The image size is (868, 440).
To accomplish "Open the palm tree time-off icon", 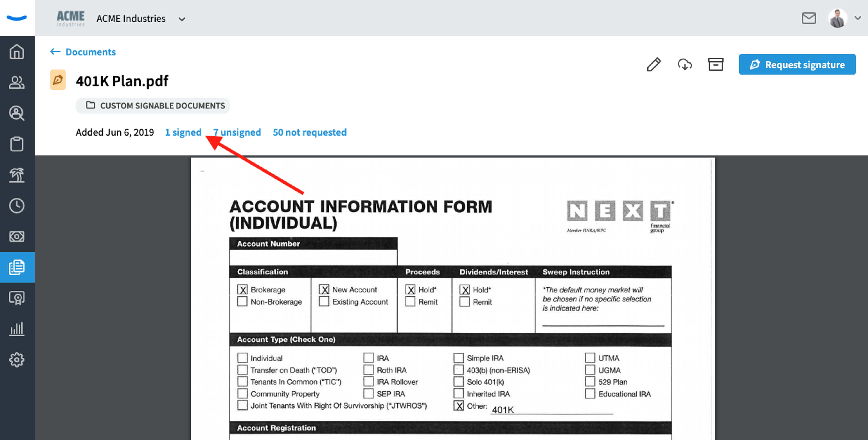I will coord(17,175).
